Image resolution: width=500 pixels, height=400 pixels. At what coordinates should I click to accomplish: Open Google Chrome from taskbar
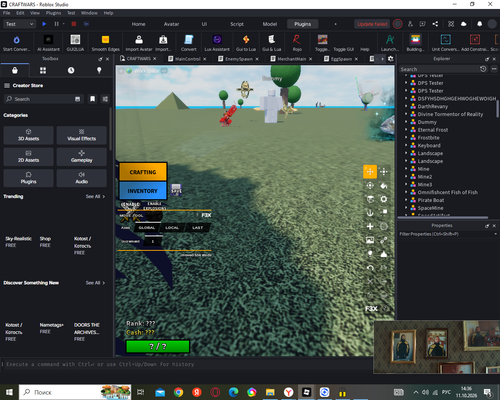(178, 392)
